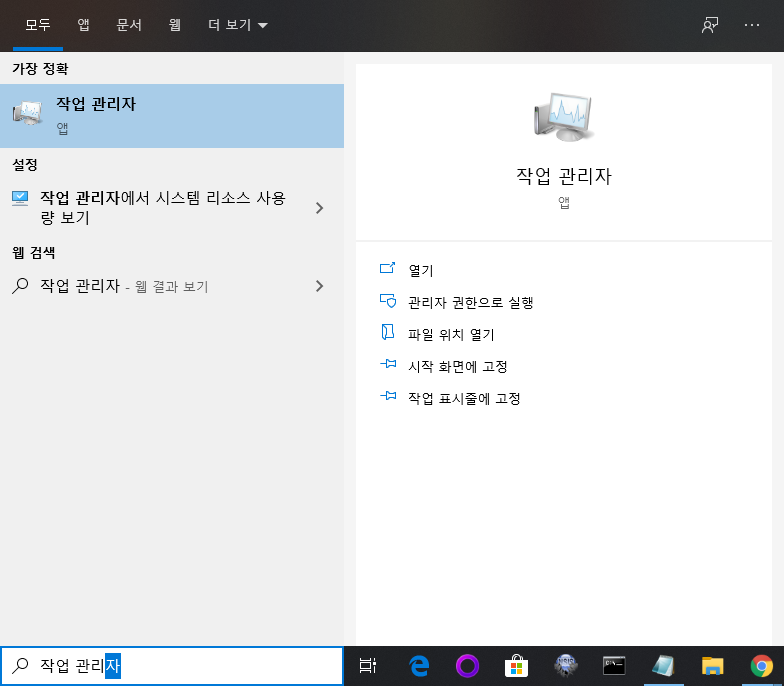Choose 파일 위치 열기

[x=451, y=334]
